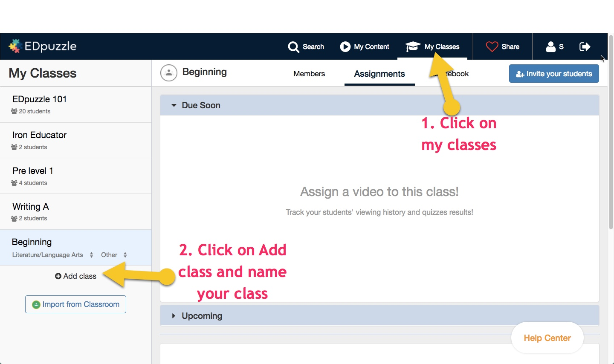Image resolution: width=614 pixels, height=364 pixels.
Task: Collapse the Due Soon section
Action: 174,105
